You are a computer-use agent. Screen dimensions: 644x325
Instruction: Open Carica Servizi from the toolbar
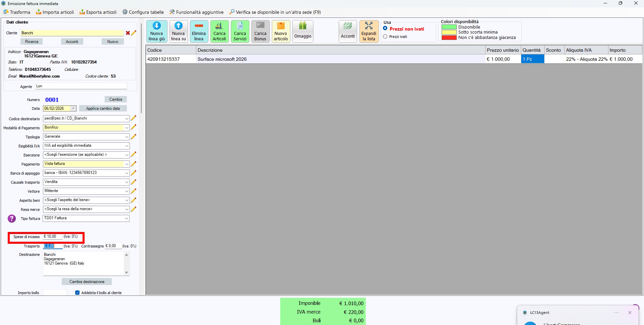click(240, 31)
